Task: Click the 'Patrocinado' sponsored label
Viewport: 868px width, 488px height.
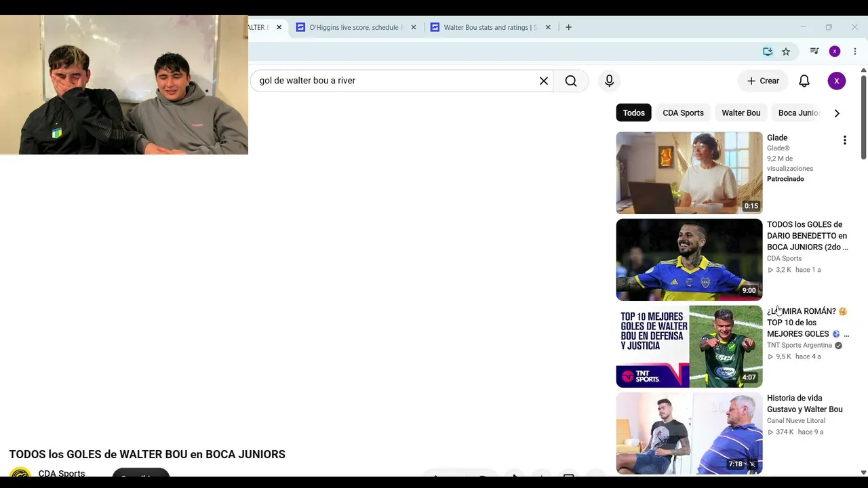Action: pos(785,179)
